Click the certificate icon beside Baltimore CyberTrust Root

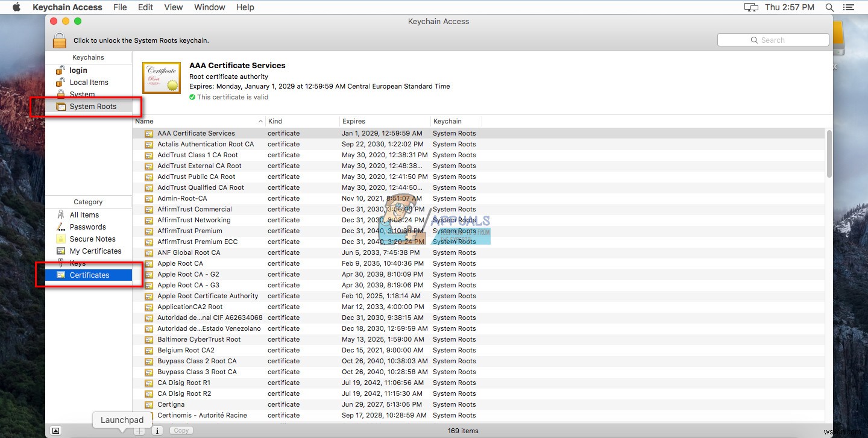pyautogui.click(x=149, y=339)
